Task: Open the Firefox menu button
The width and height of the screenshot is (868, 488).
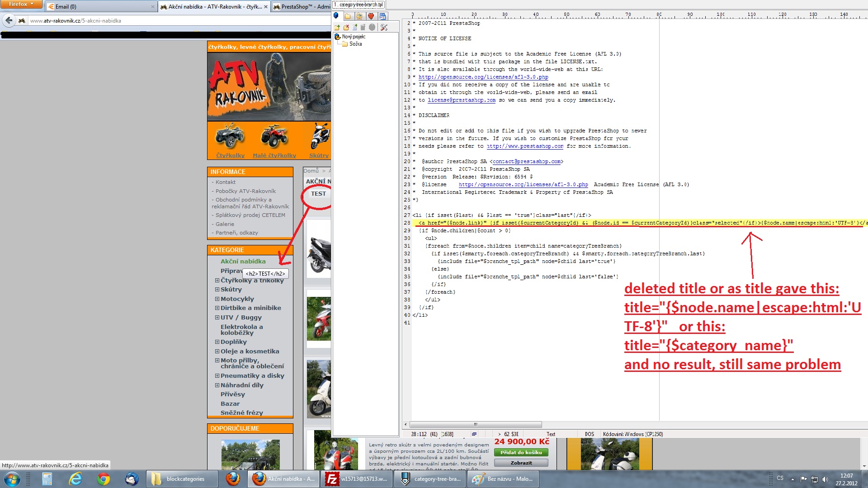Action: [21, 4]
